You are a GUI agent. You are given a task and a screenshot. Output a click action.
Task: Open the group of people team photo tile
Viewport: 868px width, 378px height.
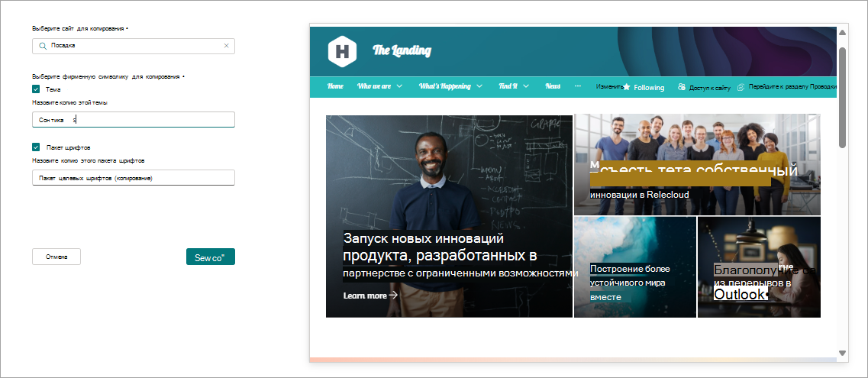tap(698, 164)
